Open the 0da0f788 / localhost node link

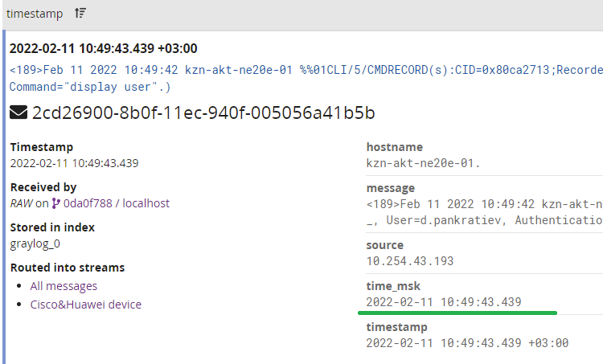point(116,203)
